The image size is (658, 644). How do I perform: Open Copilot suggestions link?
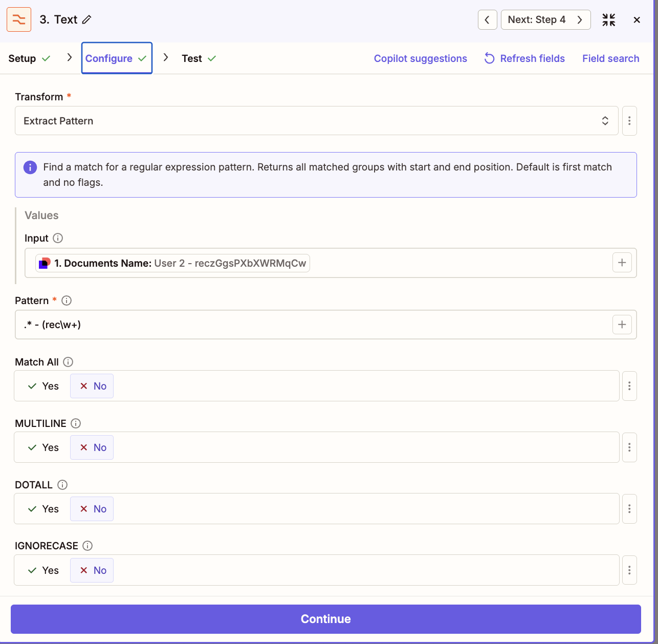coord(420,58)
